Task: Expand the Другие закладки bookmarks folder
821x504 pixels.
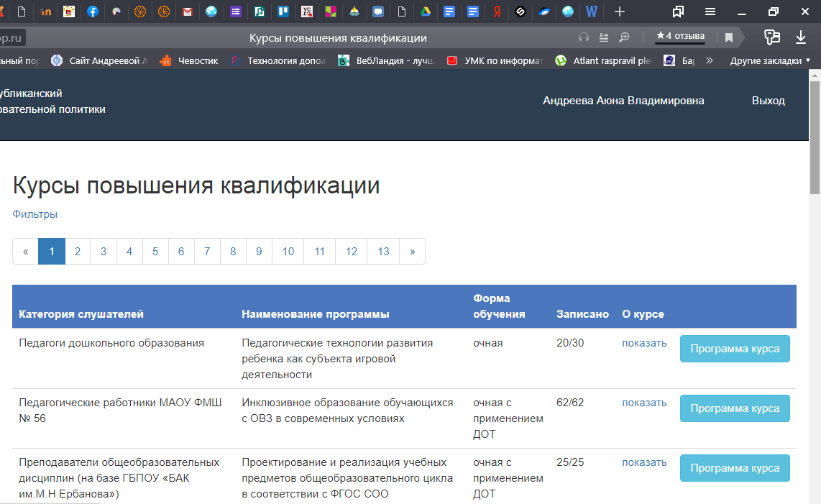Action: (770, 61)
